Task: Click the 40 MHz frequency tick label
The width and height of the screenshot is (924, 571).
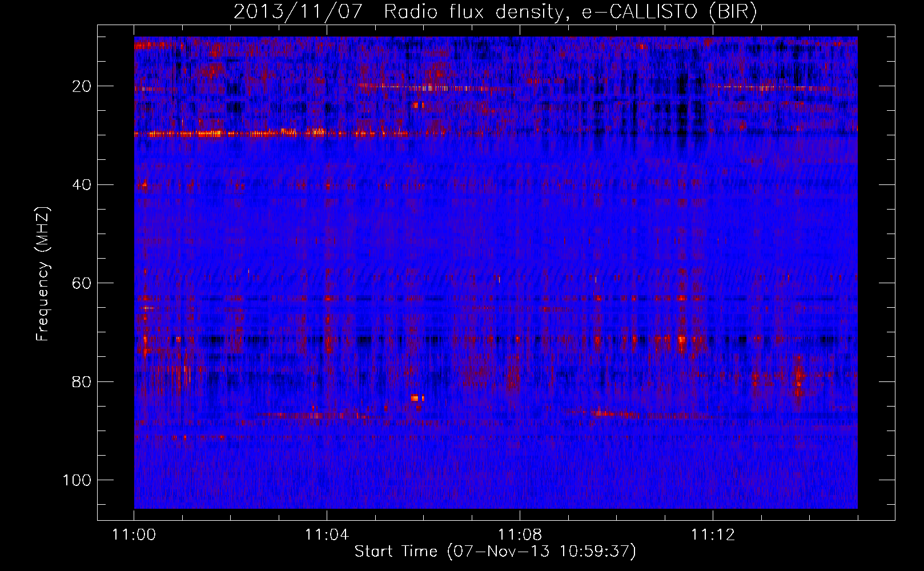Action: (x=82, y=184)
